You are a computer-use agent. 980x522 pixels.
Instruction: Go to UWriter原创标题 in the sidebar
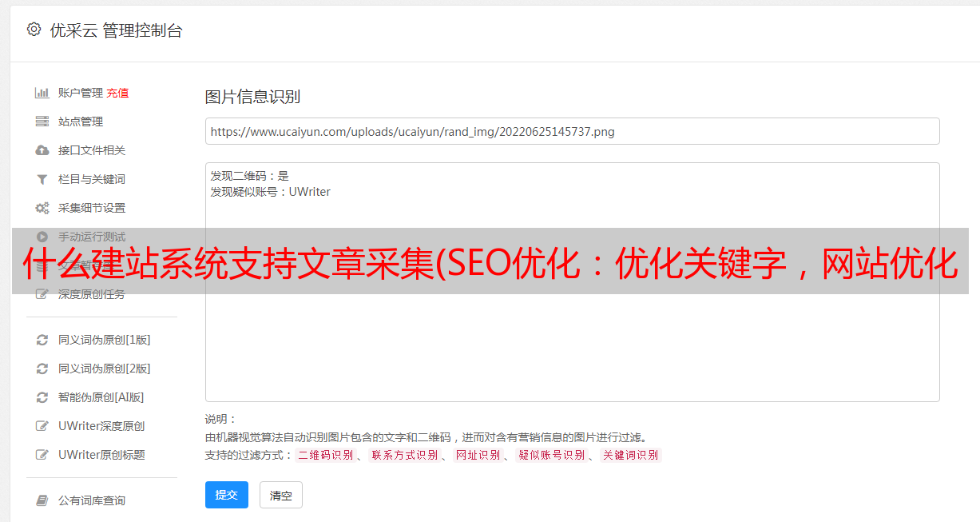coord(101,455)
